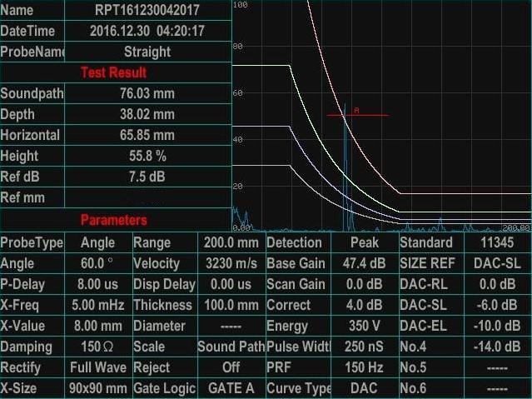Edit the Range value 200.0 mm
Screen dimensions: 532x399
pyautogui.click(x=231, y=242)
